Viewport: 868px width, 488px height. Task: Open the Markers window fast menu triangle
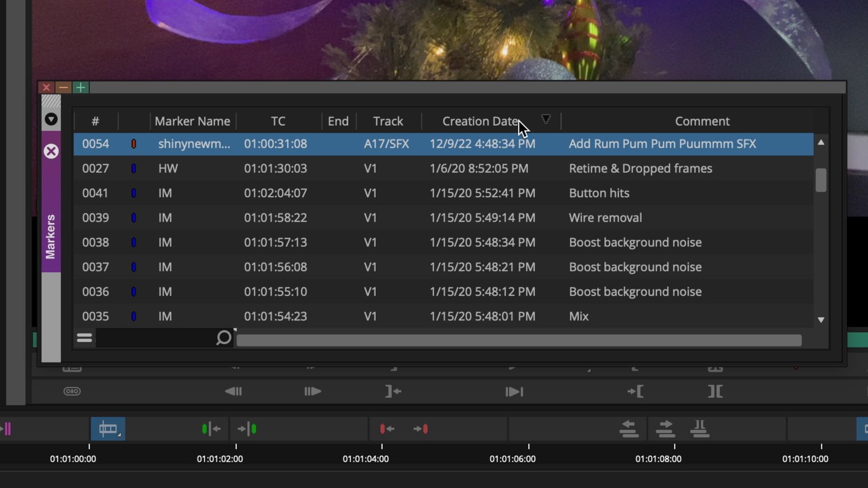(x=51, y=120)
